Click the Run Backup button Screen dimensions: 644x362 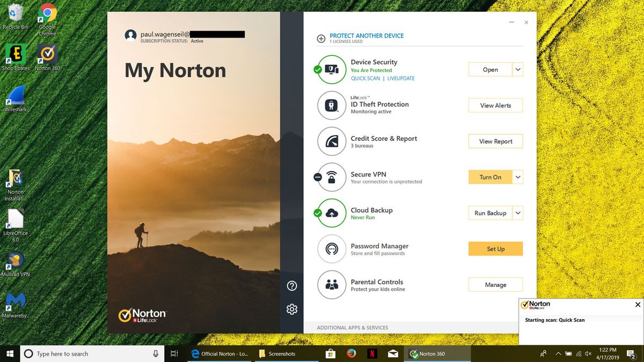490,213
